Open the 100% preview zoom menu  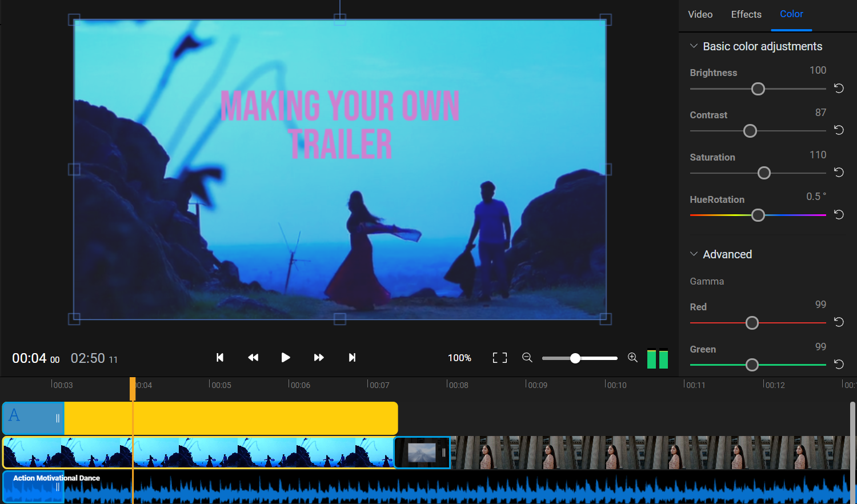pyautogui.click(x=459, y=357)
